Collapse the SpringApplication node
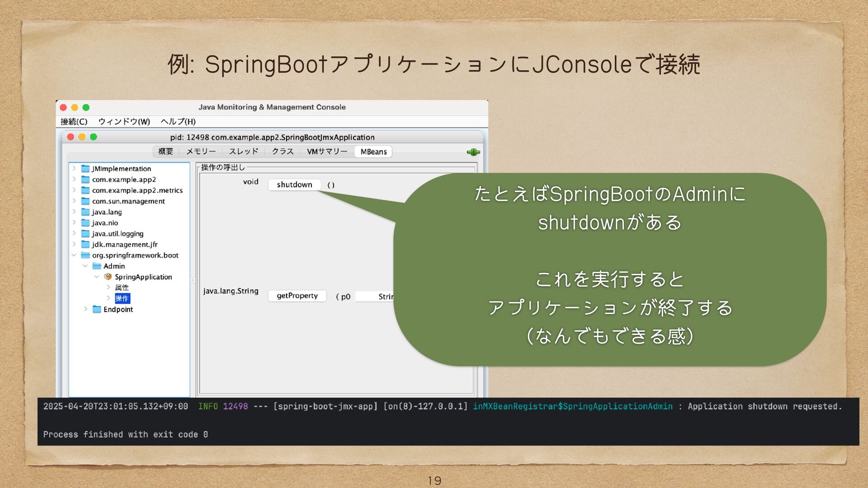The image size is (868, 488). 97,277
